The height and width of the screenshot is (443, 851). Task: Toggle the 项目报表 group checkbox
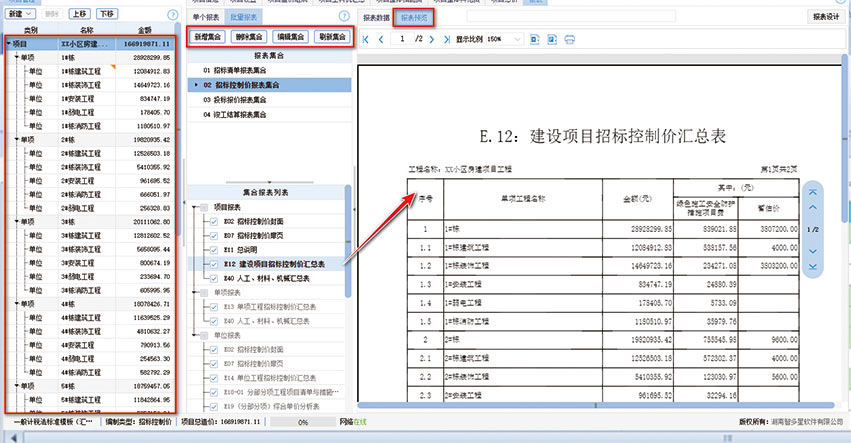pyautogui.click(x=206, y=206)
